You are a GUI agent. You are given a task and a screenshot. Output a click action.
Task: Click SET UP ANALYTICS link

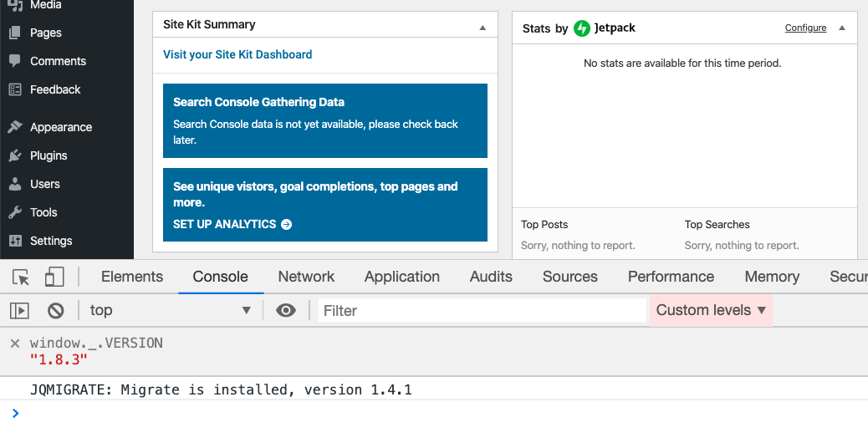coord(225,224)
